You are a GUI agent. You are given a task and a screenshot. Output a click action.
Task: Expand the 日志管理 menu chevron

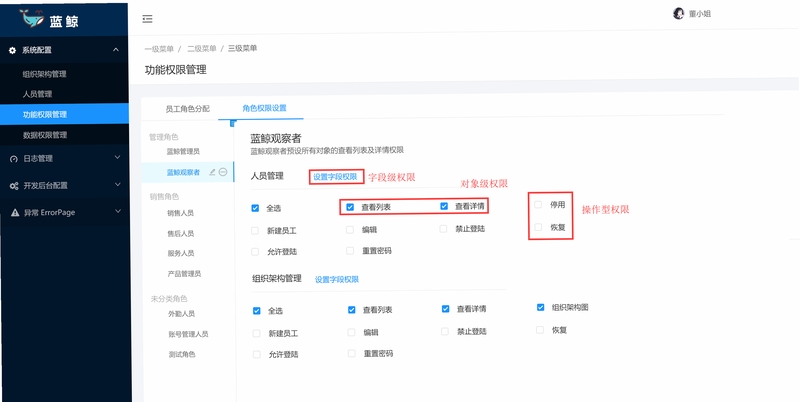pos(117,157)
